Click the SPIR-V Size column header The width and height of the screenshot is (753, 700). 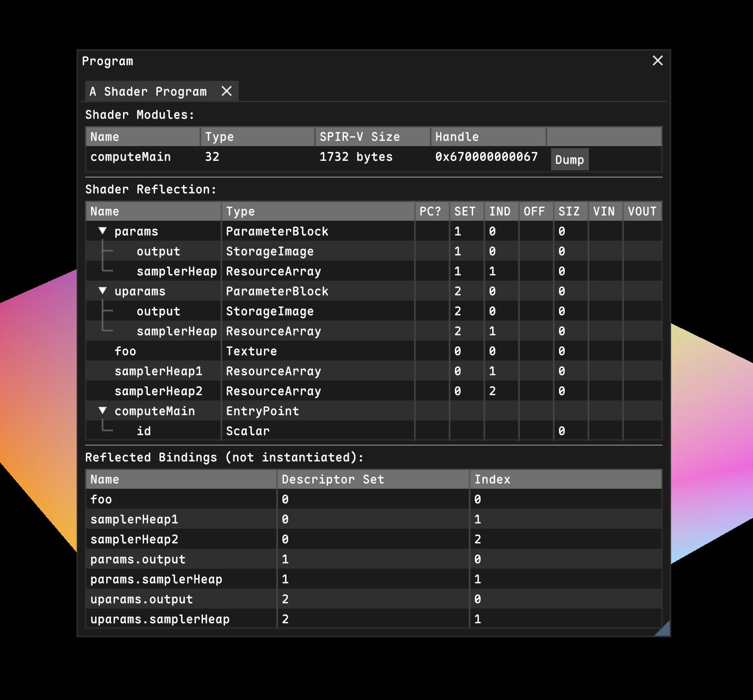[x=360, y=136]
